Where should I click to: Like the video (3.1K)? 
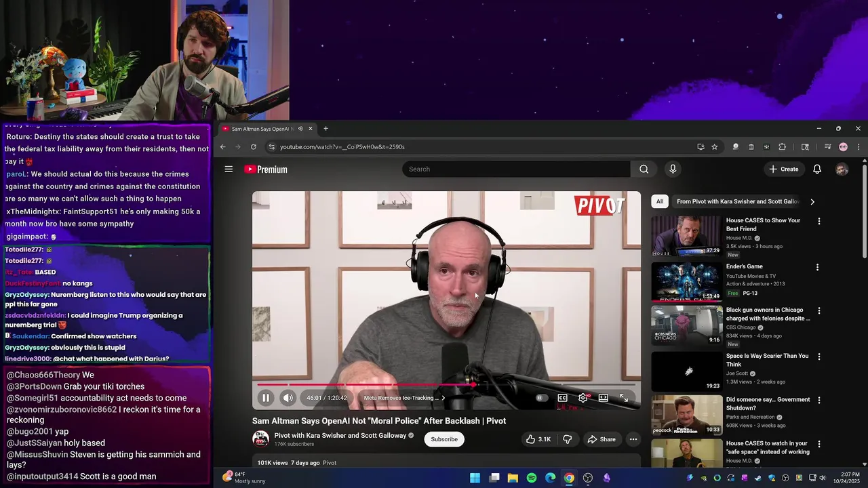538,439
